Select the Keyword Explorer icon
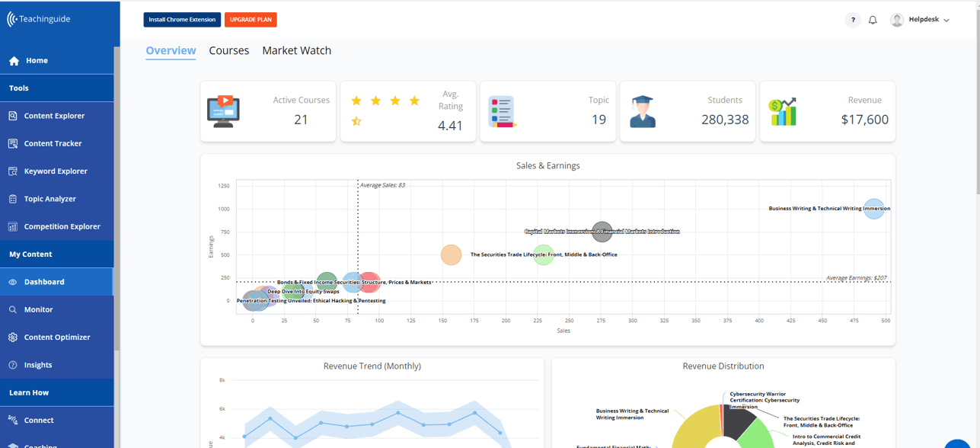Viewport: 980px width, 448px height. 13,171
